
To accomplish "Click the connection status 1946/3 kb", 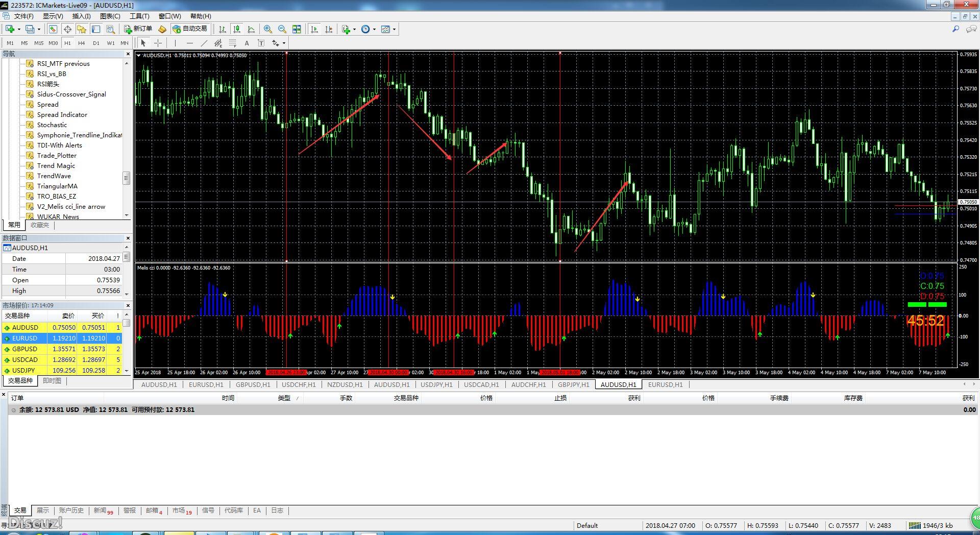I will click(x=932, y=525).
